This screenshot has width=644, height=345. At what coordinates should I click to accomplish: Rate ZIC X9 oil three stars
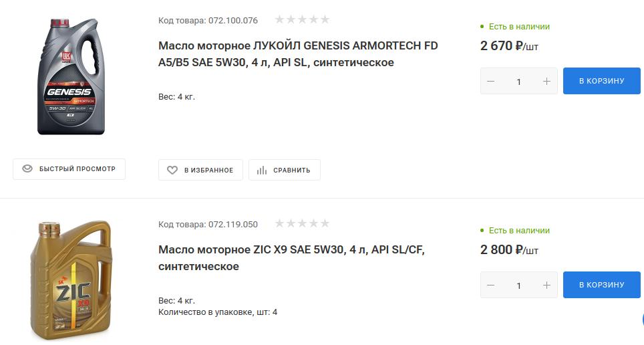[303, 223]
